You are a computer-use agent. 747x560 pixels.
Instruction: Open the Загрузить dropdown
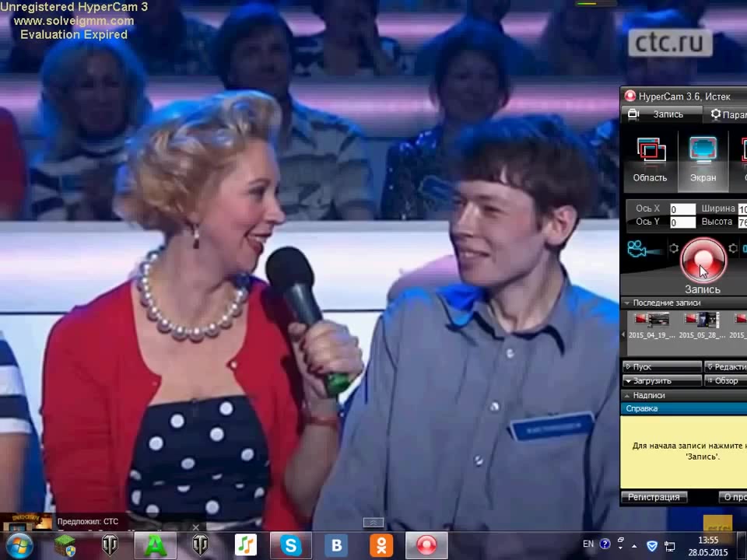[662, 381]
